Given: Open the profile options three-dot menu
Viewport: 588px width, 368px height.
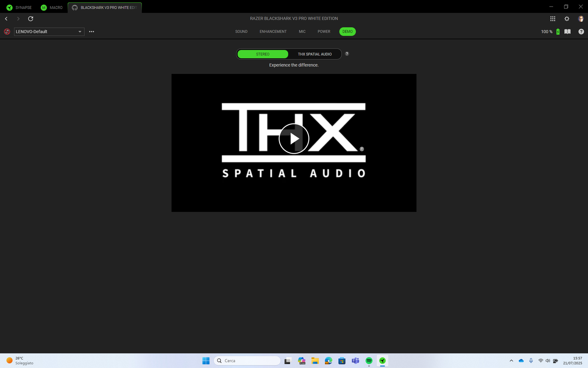Looking at the screenshot, I should click(x=92, y=32).
